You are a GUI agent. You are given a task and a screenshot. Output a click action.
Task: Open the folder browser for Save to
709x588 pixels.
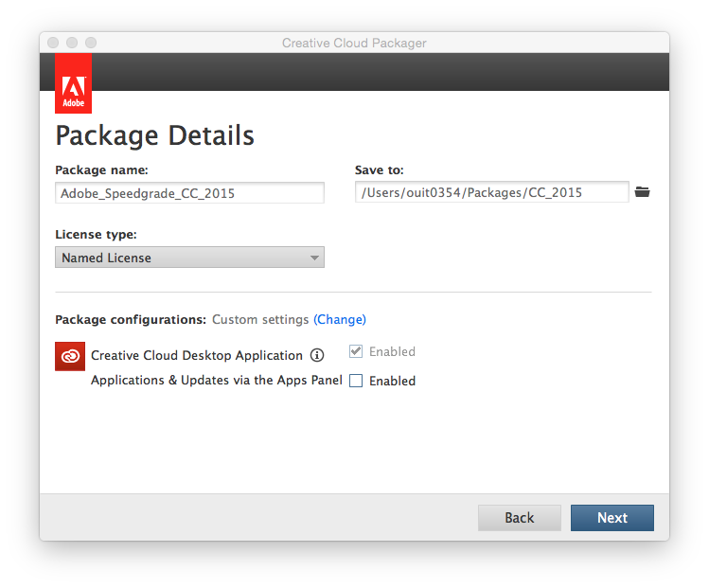[x=643, y=192]
